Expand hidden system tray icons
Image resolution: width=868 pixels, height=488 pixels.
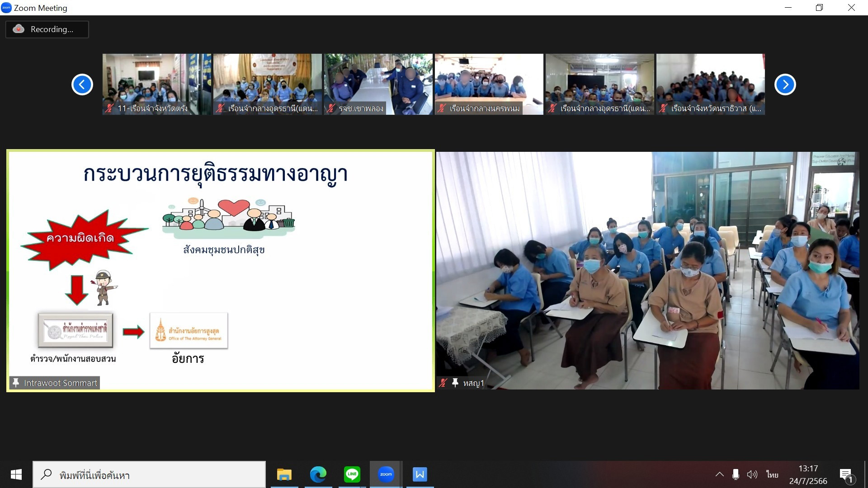point(719,474)
